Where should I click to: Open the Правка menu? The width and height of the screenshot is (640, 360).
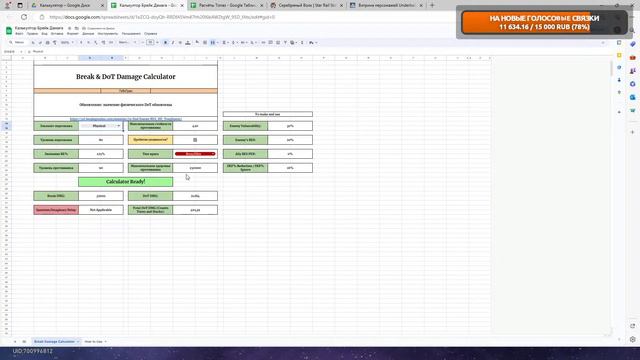32,33
